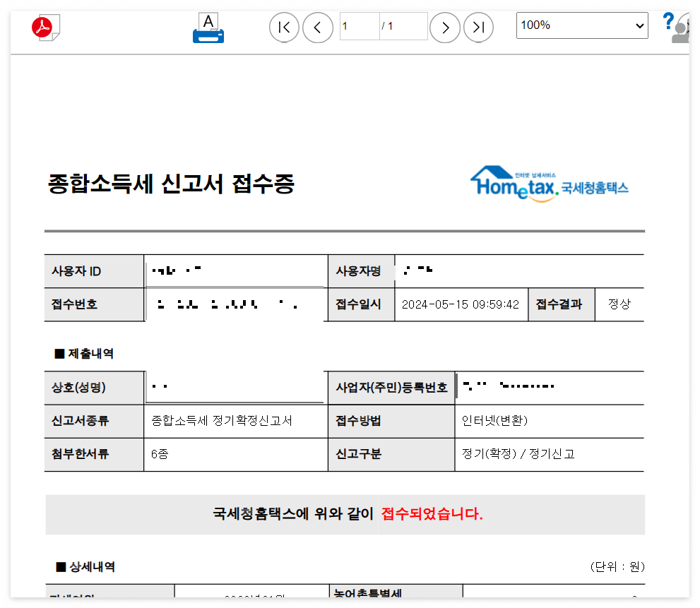The width and height of the screenshot is (700, 608).
Task: Jump to the last page icon
Action: [479, 27]
